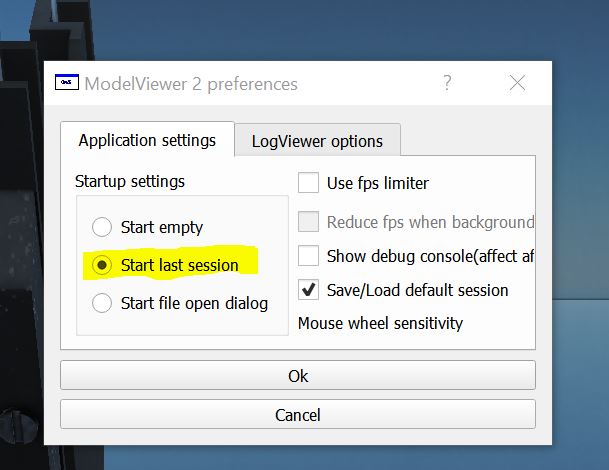Uncheck Save/Load default session

308,290
